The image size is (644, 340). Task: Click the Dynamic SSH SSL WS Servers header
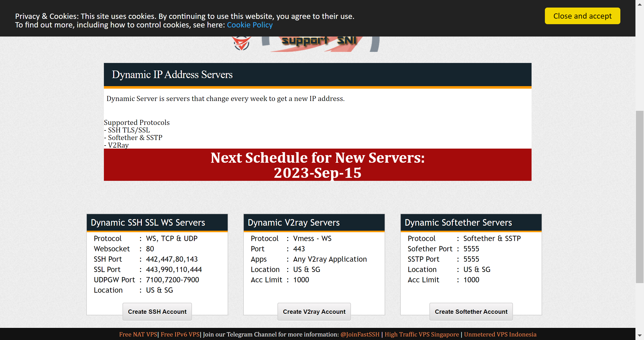coord(148,223)
